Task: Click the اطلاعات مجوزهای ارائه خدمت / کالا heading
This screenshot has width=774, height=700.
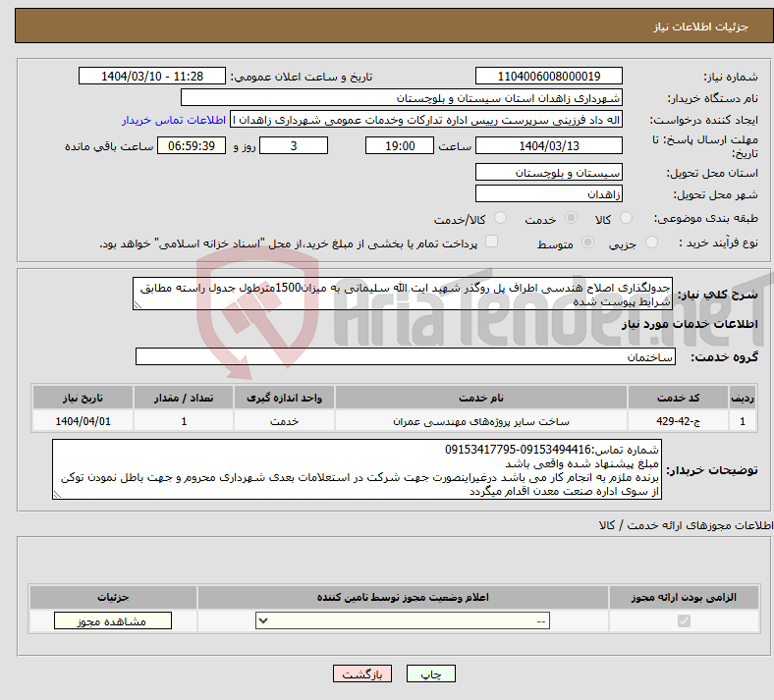Action: pos(687,526)
